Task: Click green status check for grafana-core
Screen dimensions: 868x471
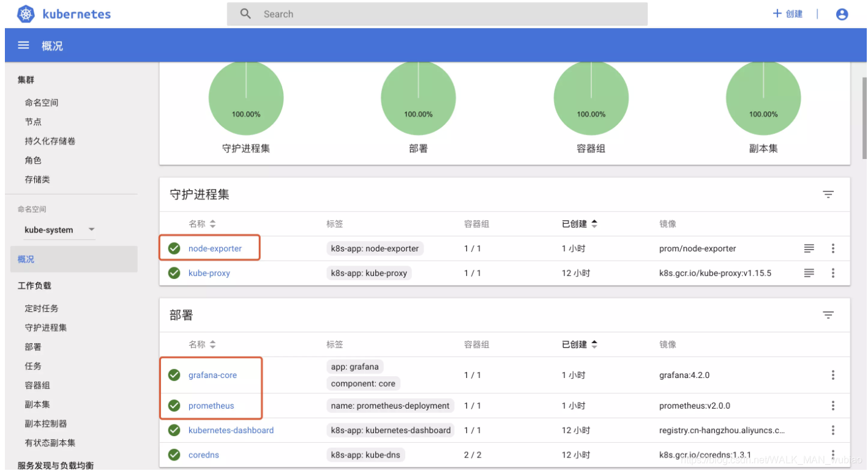Action: point(174,375)
